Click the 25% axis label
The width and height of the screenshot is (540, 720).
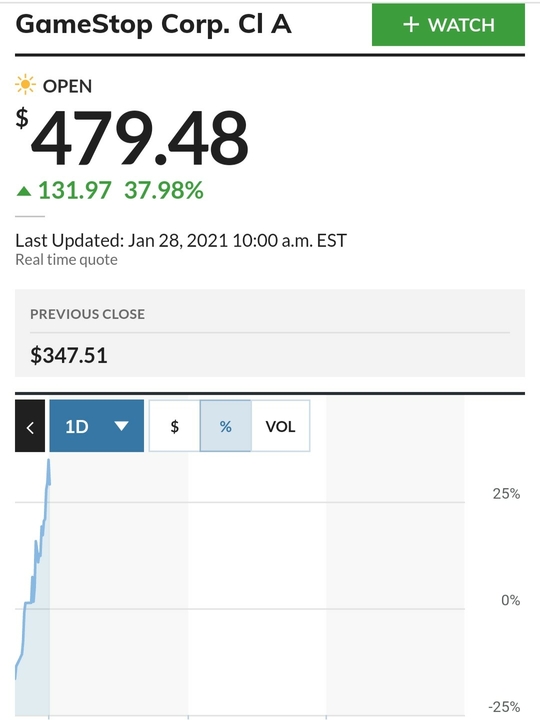click(506, 494)
